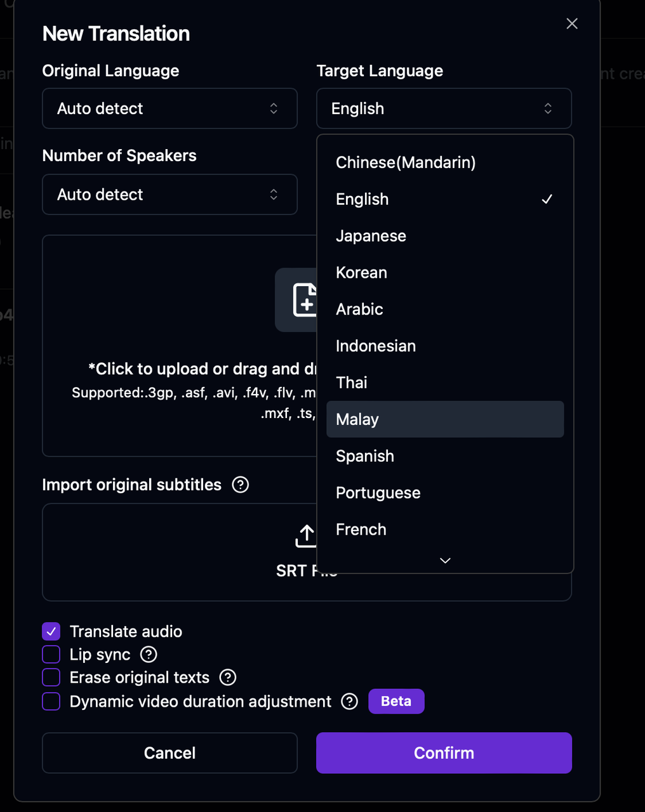Image resolution: width=645 pixels, height=812 pixels.
Task: Click help icon beside Erase original texts
Action: pyautogui.click(x=228, y=678)
